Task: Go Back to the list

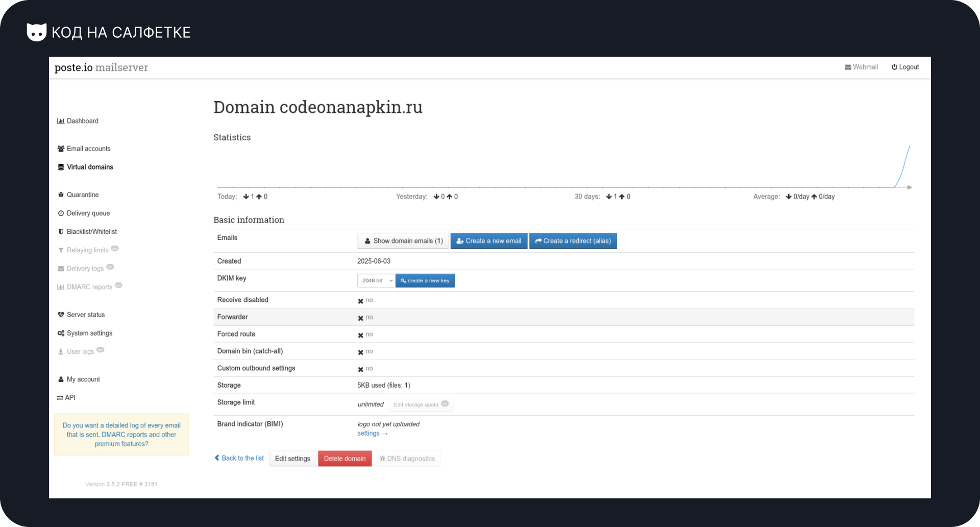Action: 239,458
